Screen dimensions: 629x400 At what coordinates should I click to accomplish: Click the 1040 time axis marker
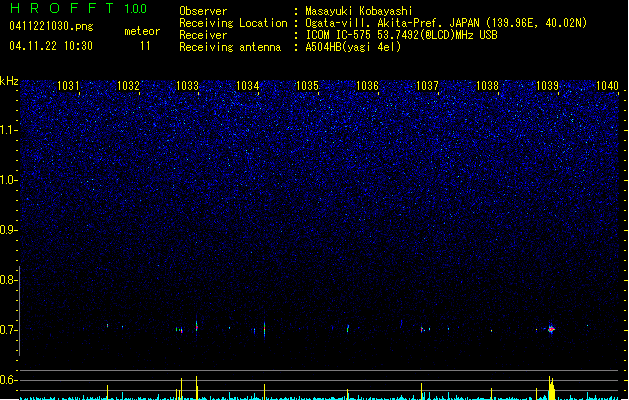(x=607, y=85)
